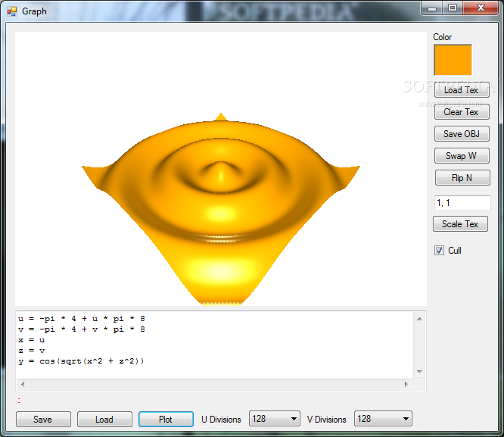Screen dimensions: 504x437
Task: Click the Graph app icon in title bar
Action: pos(12,11)
